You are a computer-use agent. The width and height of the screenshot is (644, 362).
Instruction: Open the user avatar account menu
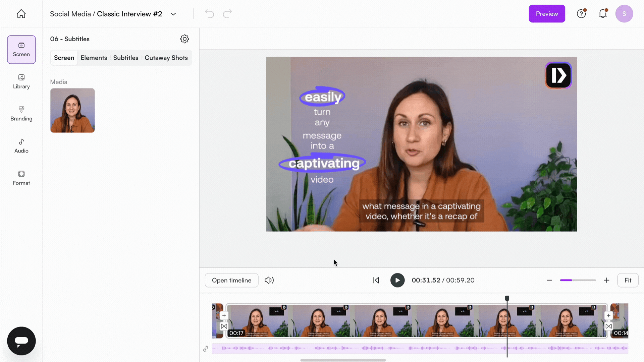(x=624, y=14)
